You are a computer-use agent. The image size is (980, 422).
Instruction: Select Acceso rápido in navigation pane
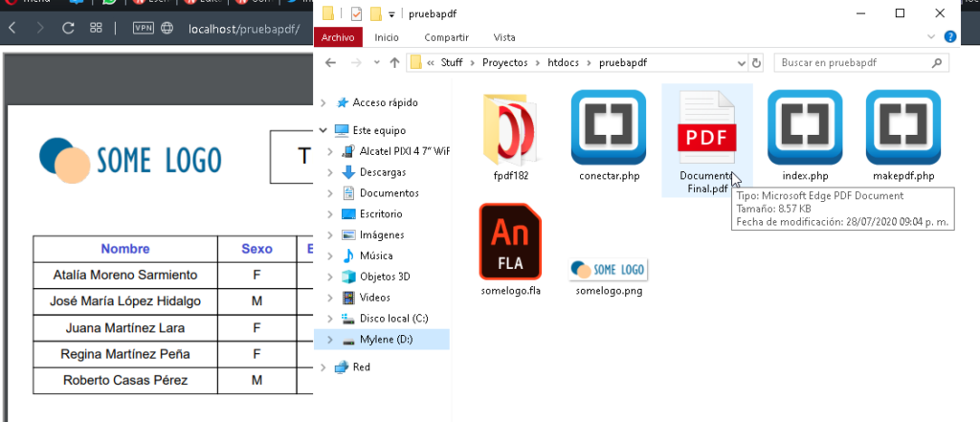[385, 102]
